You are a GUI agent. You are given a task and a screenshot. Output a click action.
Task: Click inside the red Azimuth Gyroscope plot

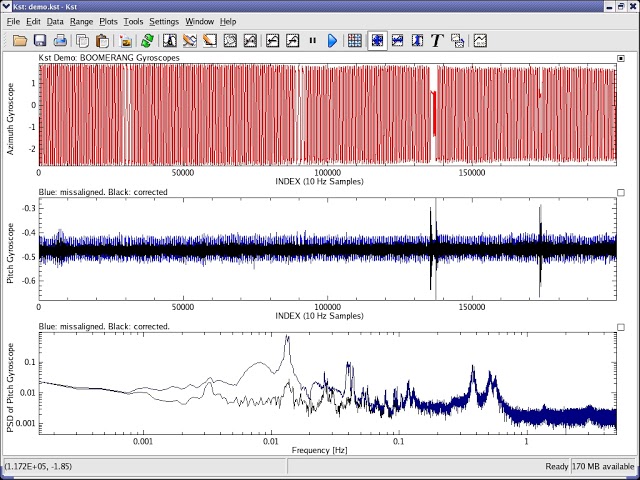pos(328,114)
